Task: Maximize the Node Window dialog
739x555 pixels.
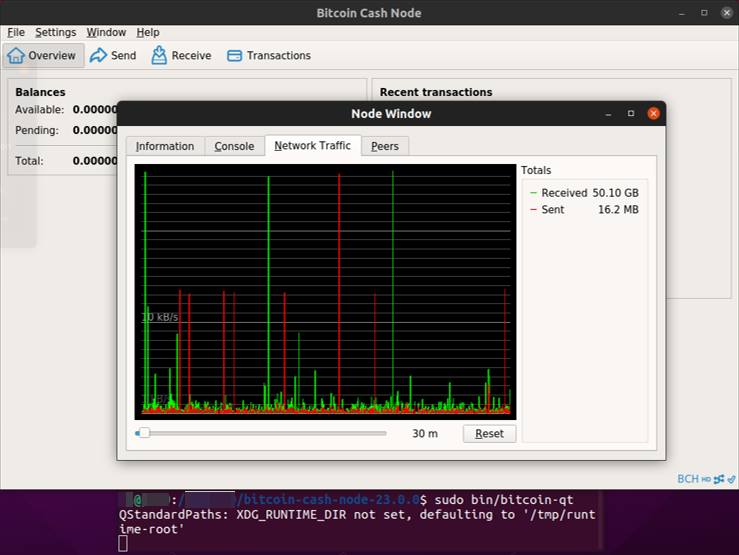Action: (630, 114)
